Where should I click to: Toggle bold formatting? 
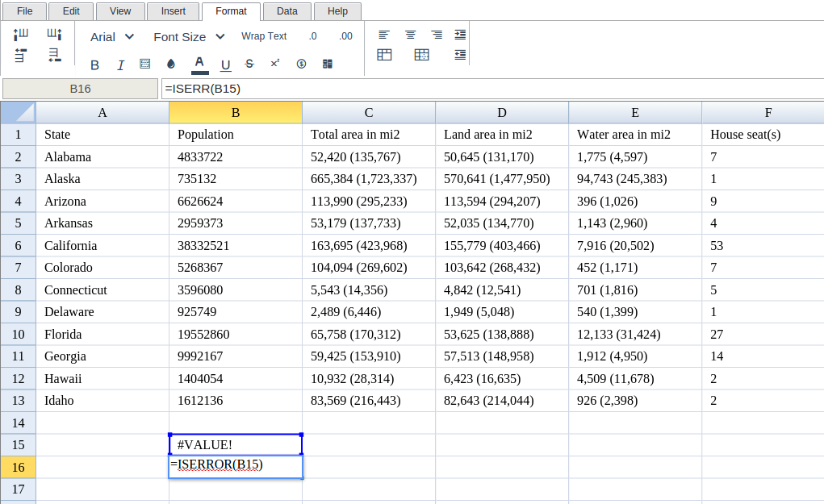(94, 65)
